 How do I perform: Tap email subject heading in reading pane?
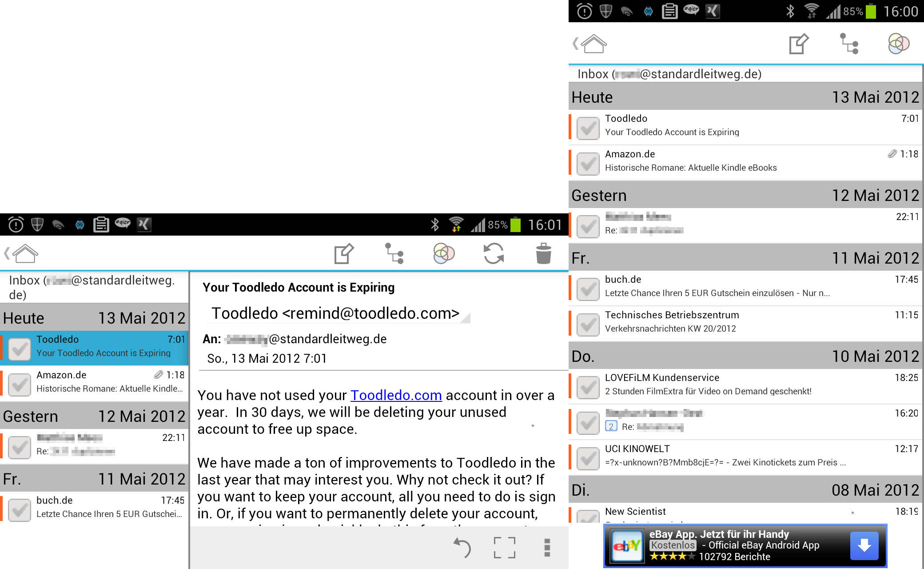299,287
